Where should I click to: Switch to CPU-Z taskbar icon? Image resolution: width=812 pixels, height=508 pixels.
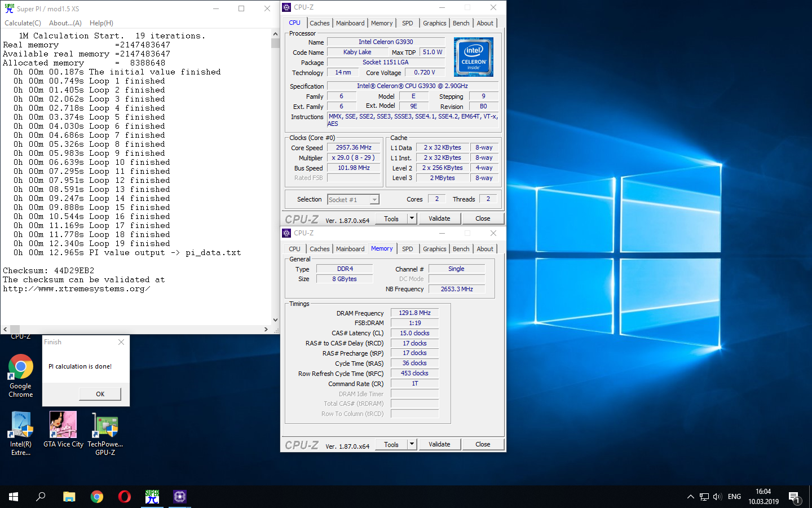(x=180, y=497)
